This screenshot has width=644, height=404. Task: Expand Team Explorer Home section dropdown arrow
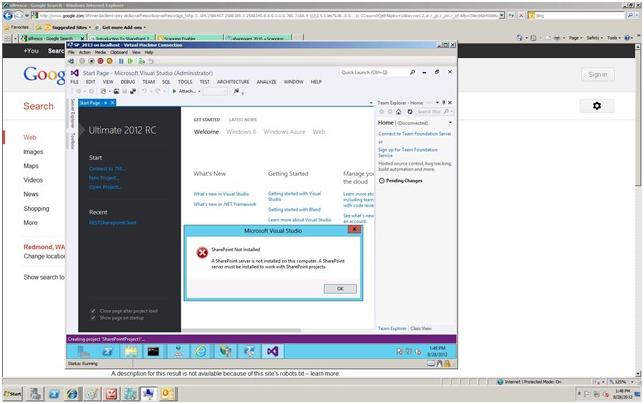pos(450,122)
